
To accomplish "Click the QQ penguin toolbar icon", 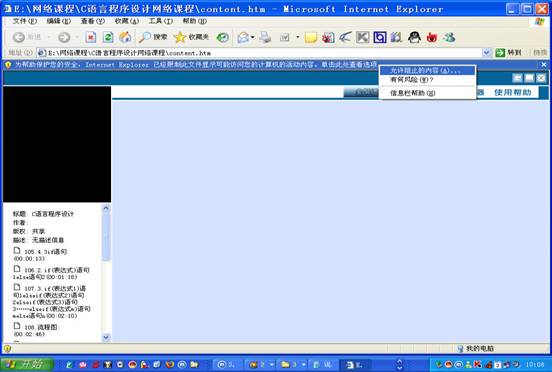I will click(414, 37).
